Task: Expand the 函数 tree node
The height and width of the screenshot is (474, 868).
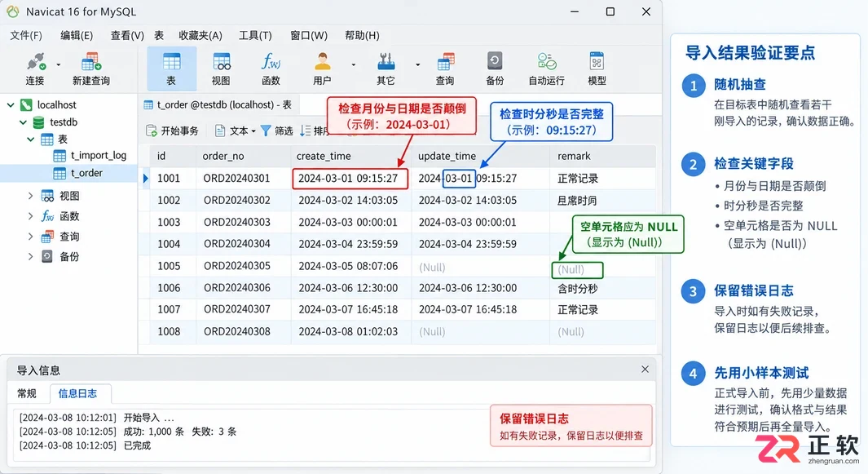Action: click(x=30, y=216)
